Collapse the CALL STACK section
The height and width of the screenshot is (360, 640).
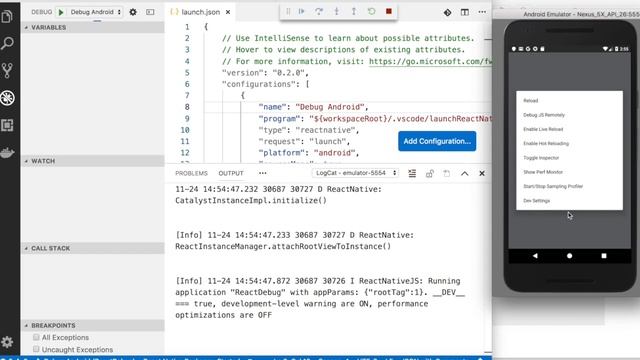[93, 248]
